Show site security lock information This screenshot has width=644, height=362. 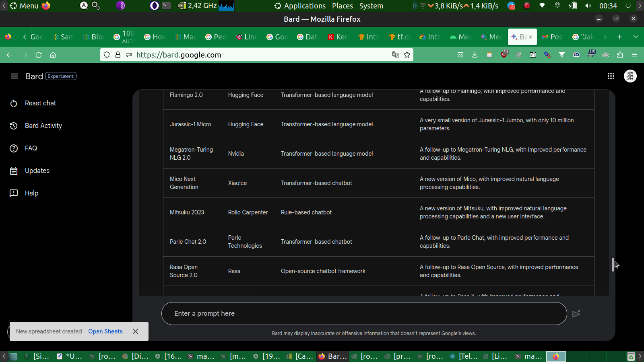point(118,55)
